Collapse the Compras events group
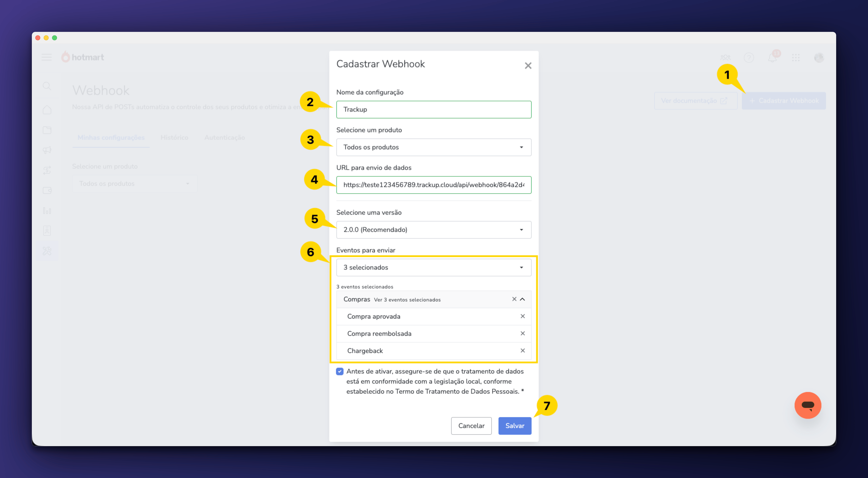This screenshot has width=868, height=478. [523, 299]
